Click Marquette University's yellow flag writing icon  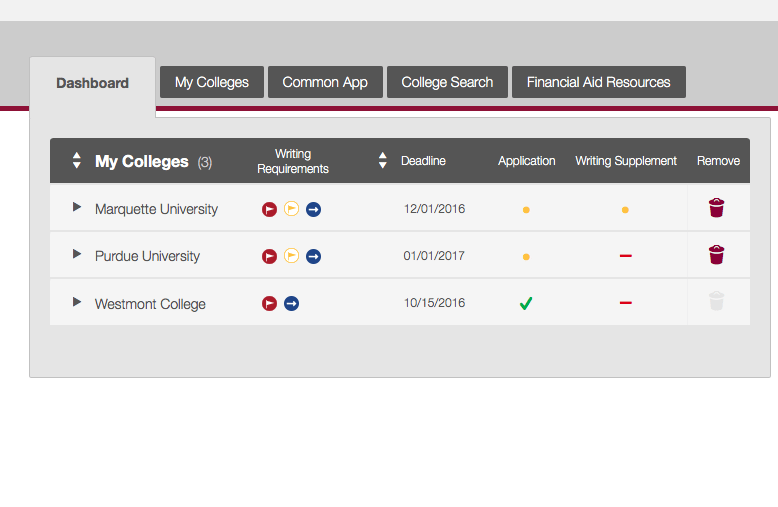pyautogui.click(x=291, y=209)
